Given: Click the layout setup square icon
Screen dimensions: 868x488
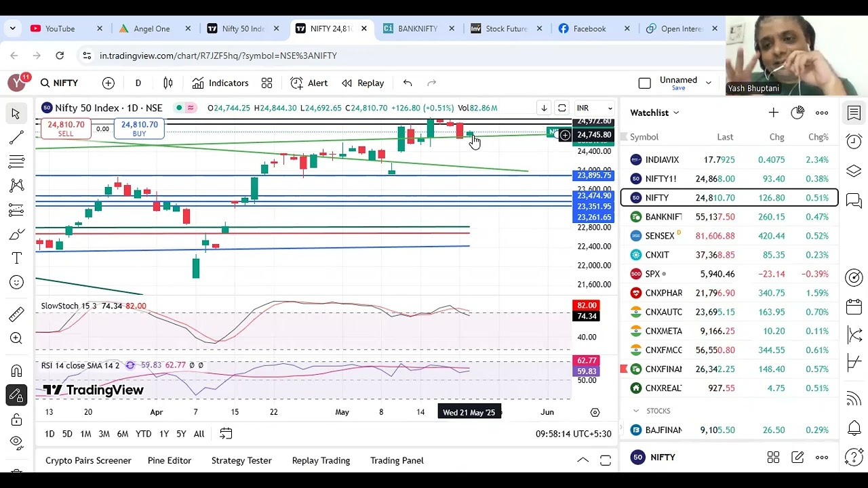Looking at the screenshot, I should [x=645, y=83].
